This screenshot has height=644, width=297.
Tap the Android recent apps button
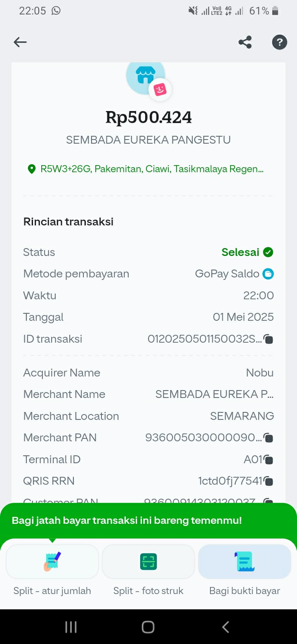point(71,627)
